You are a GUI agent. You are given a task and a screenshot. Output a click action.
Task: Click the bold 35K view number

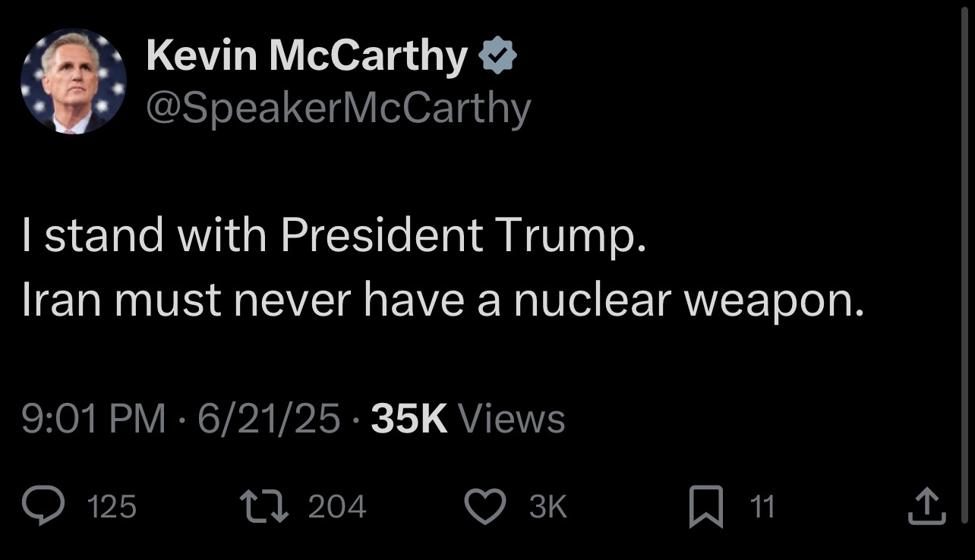point(409,419)
